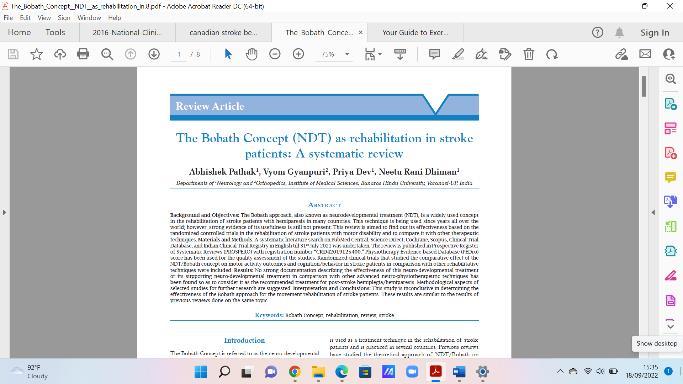Screen dimensions: 683x384
Task: Click the Zoom out minus icon
Action: (275, 54)
